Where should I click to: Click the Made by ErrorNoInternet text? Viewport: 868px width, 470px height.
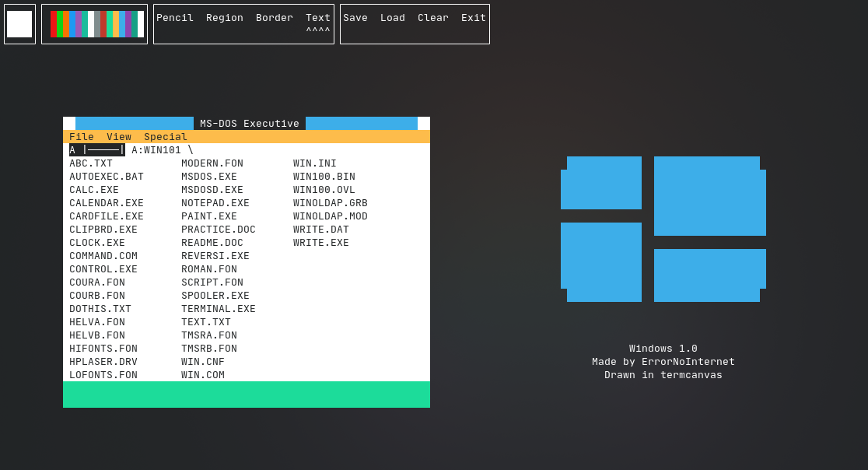point(663,362)
